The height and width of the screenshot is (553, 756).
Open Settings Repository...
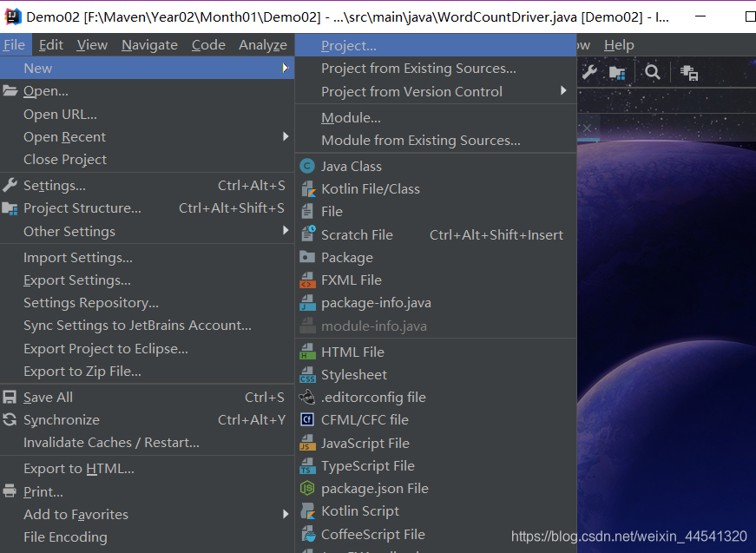[147, 303]
